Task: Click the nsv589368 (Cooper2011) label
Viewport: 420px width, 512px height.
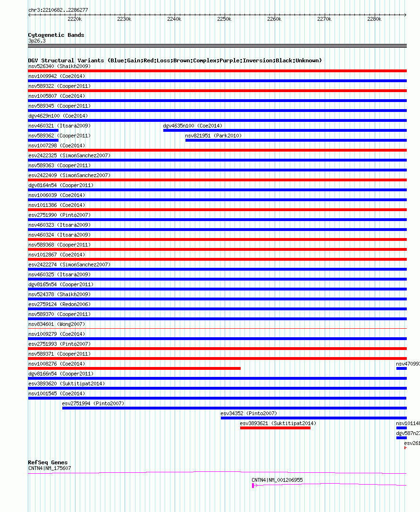Action: point(59,245)
